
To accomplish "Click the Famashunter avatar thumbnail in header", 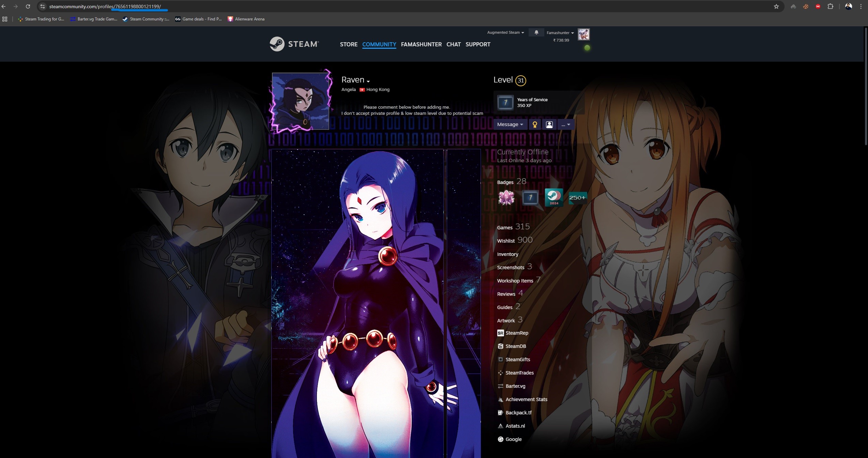I will tap(583, 34).
